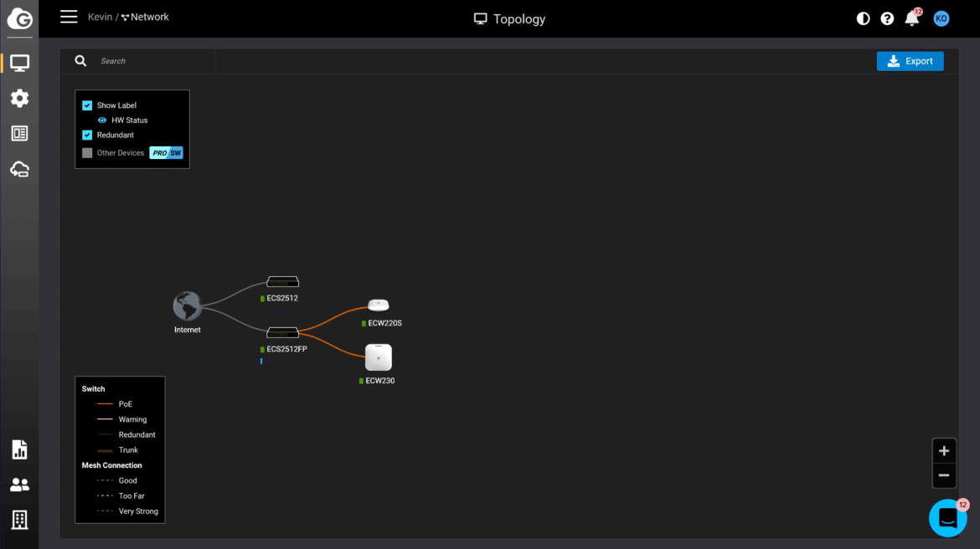Image resolution: width=980 pixels, height=549 pixels.
Task: Select the ECW230 access point node
Action: (378, 357)
